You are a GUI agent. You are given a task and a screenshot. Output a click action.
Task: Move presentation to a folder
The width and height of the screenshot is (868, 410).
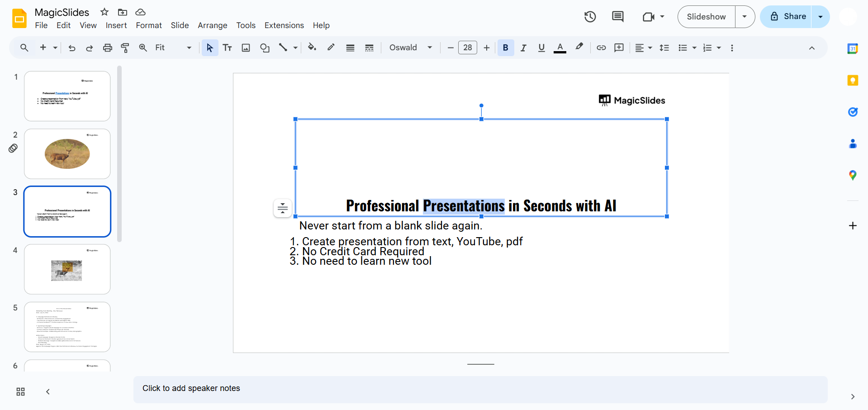[123, 12]
